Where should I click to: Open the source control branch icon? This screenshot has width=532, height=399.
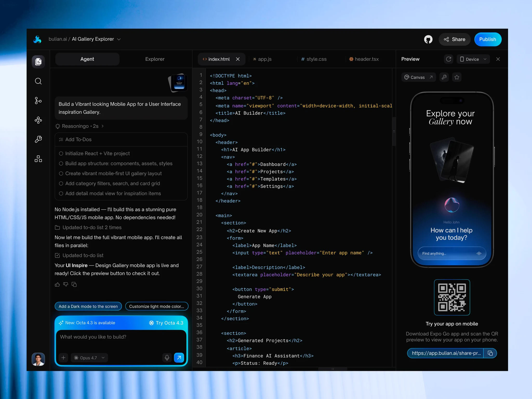pos(38,101)
